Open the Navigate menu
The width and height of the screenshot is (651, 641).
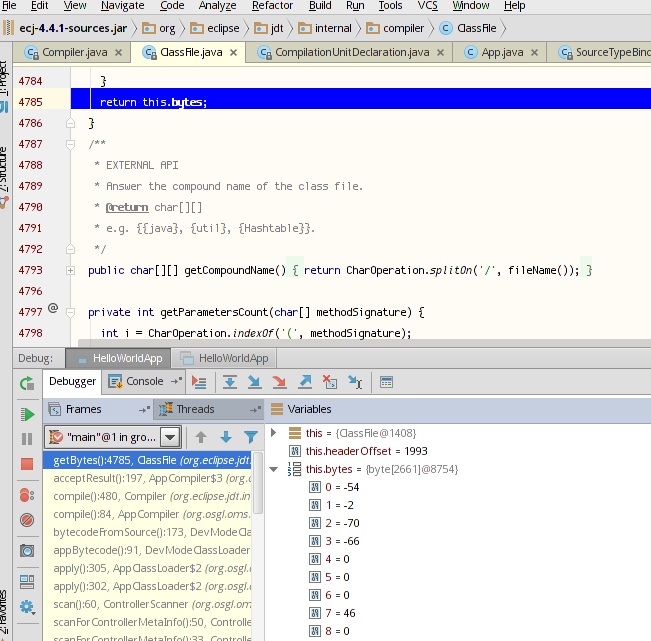tap(122, 5)
